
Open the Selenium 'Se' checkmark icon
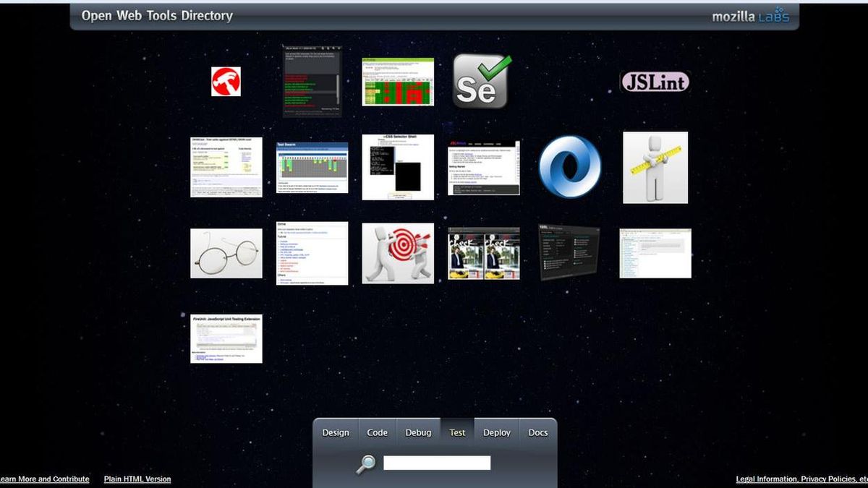[x=482, y=81]
